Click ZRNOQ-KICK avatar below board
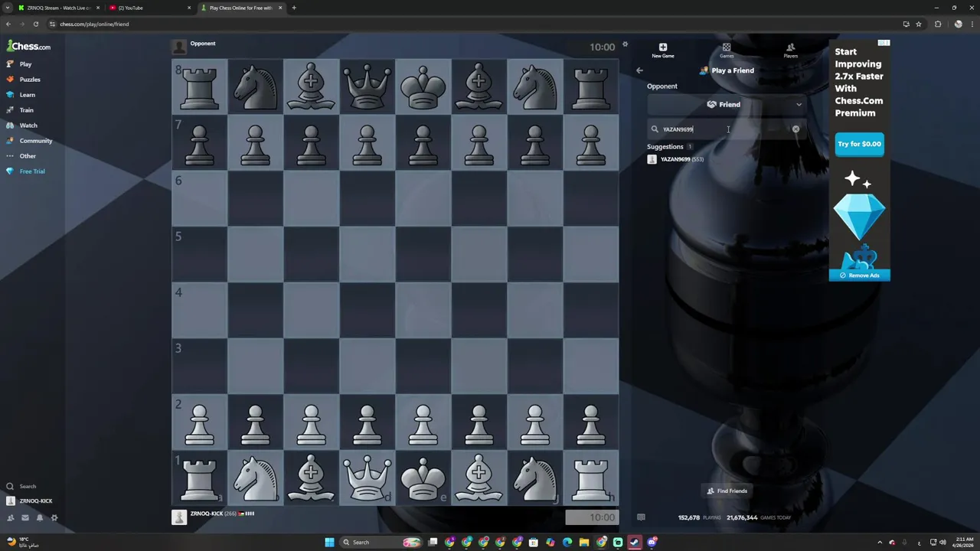The height and width of the screenshot is (551, 980). [x=179, y=517]
